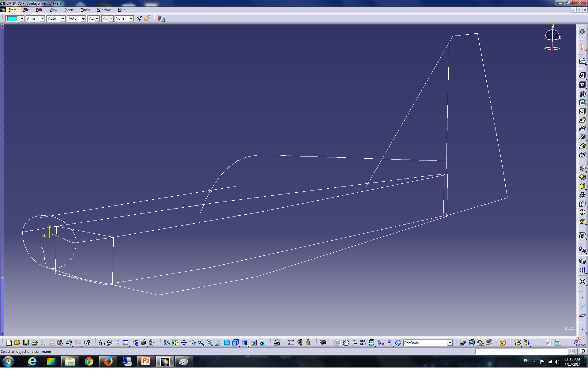Click the Measure Between icon
The width and height of the screenshot is (588, 392).
[x=291, y=343]
